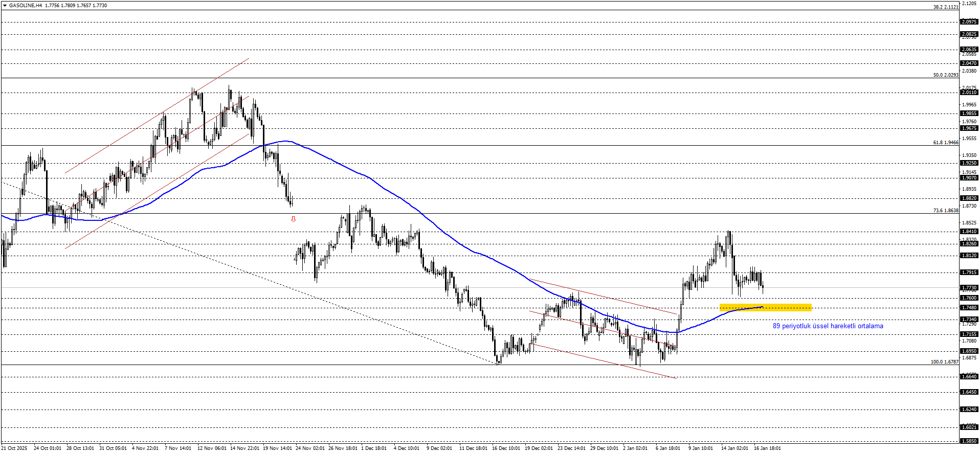Viewport: 980px width, 454px height.
Task: Click the red down arrow marker on chart
Action: point(293,219)
